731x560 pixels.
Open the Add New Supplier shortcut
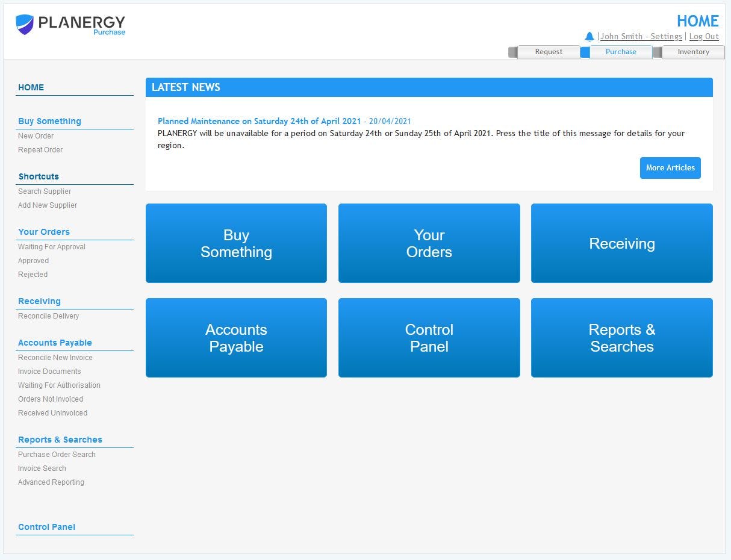pos(48,205)
